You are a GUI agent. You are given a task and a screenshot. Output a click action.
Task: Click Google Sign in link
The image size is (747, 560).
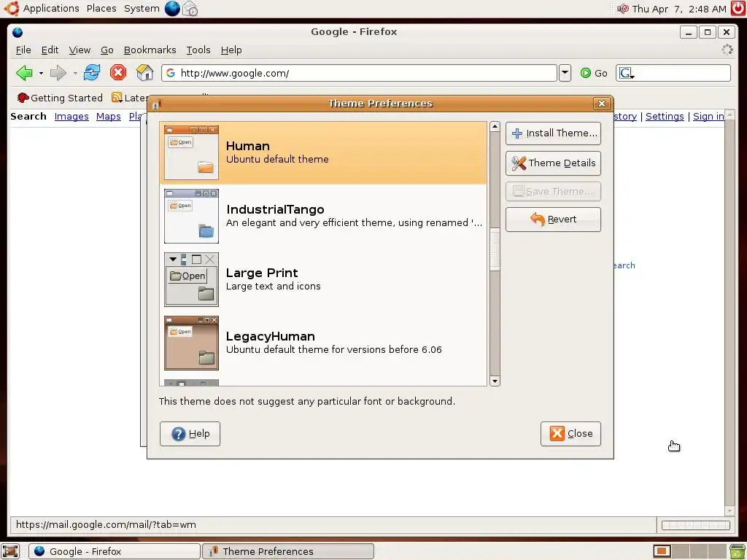tap(708, 117)
